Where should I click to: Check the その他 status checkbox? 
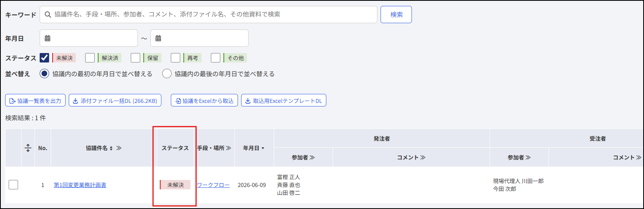[216, 58]
